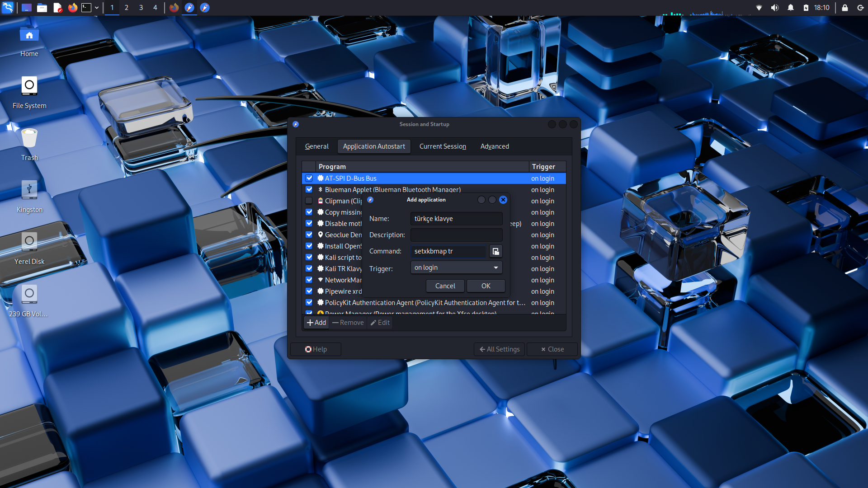868x488 pixels.
Task: Cancel the Add application dialog
Action: pyautogui.click(x=445, y=286)
